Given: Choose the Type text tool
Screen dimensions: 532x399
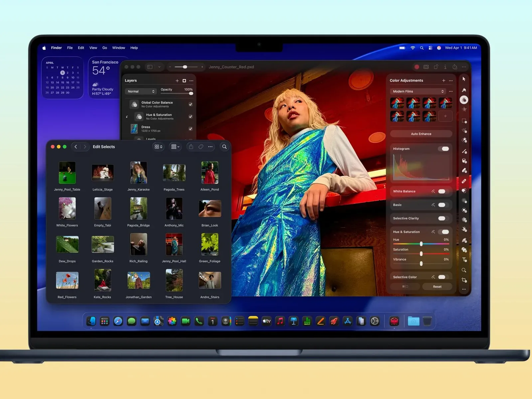Looking at the screenshot, I should [464, 260].
